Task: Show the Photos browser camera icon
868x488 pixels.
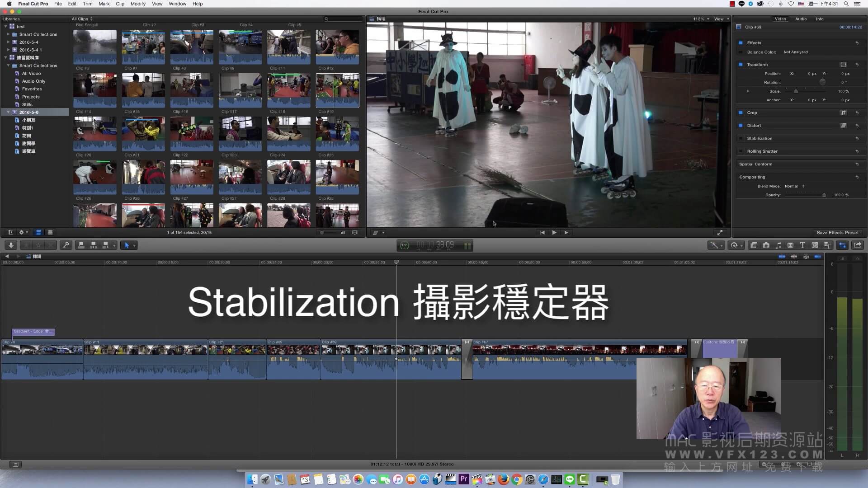Action: [x=766, y=245]
